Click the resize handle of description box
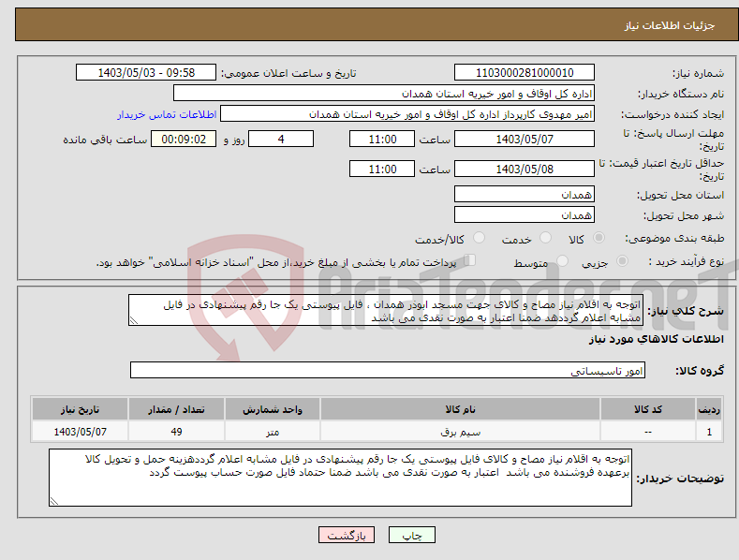 pyautogui.click(x=134, y=320)
